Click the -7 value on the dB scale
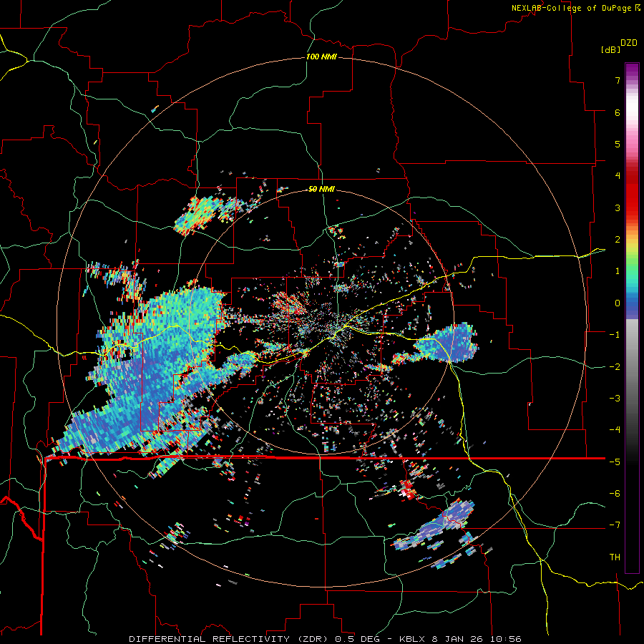This screenshot has width=644, height=644. tap(615, 525)
